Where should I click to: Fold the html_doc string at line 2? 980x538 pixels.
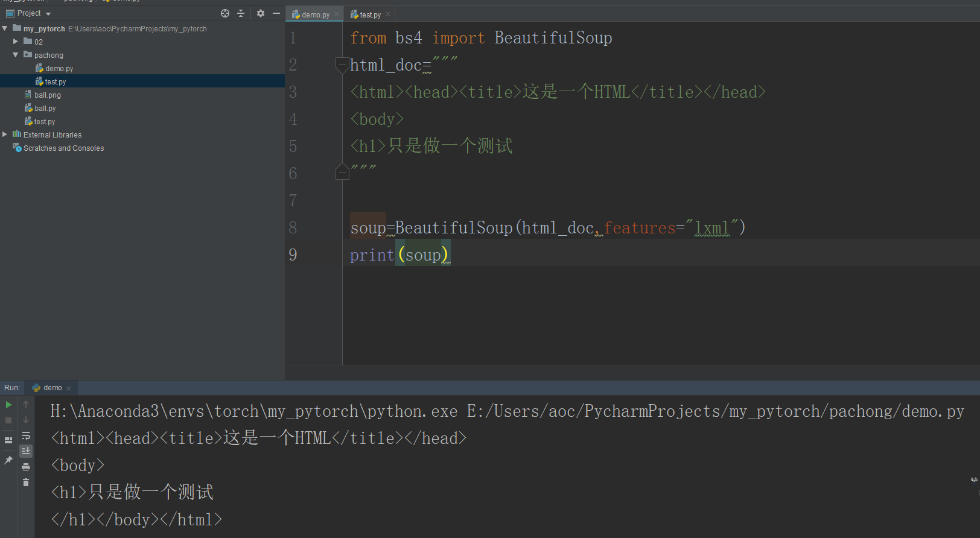pos(342,65)
